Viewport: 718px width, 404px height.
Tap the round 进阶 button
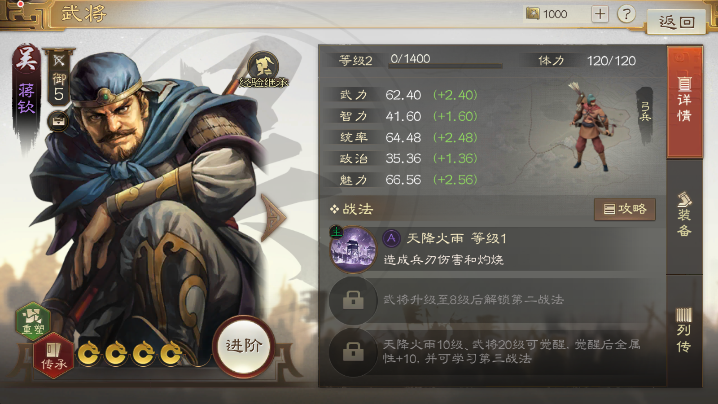coord(244,346)
